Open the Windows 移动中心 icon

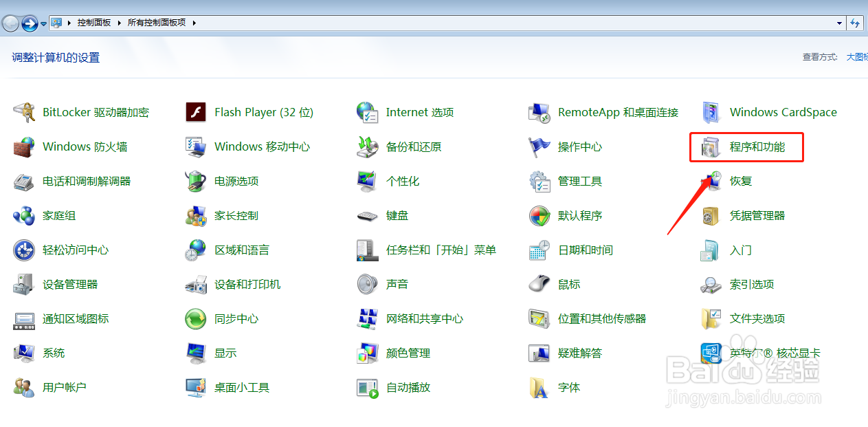point(196,146)
